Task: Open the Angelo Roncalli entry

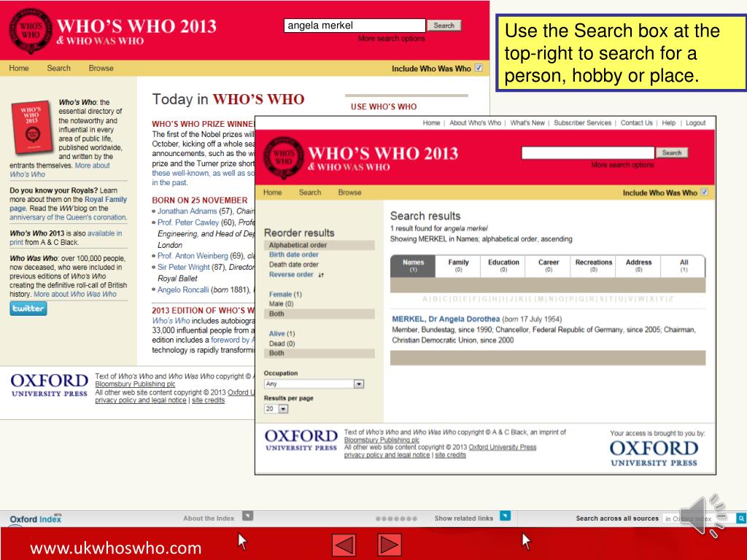Action: 183,289
